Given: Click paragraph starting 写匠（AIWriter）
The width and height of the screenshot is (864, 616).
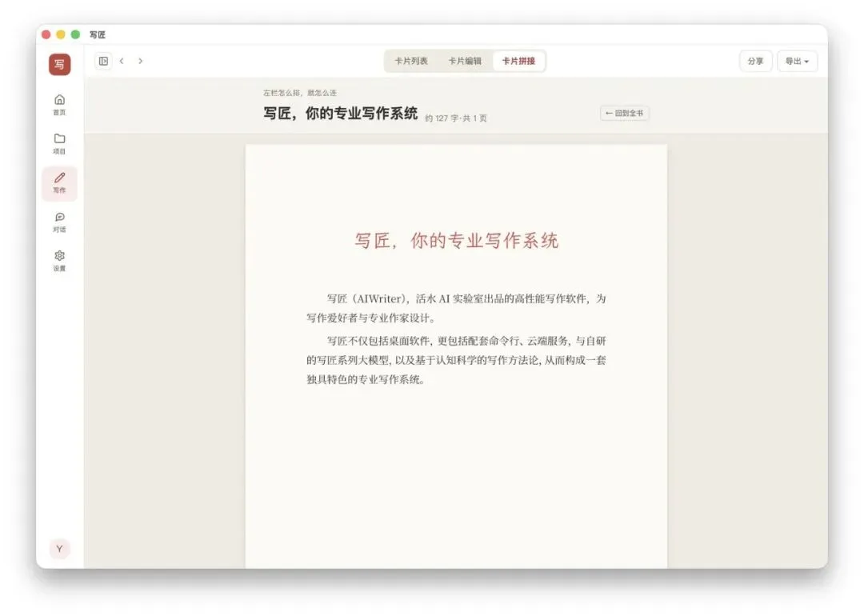Looking at the screenshot, I should click(456, 308).
